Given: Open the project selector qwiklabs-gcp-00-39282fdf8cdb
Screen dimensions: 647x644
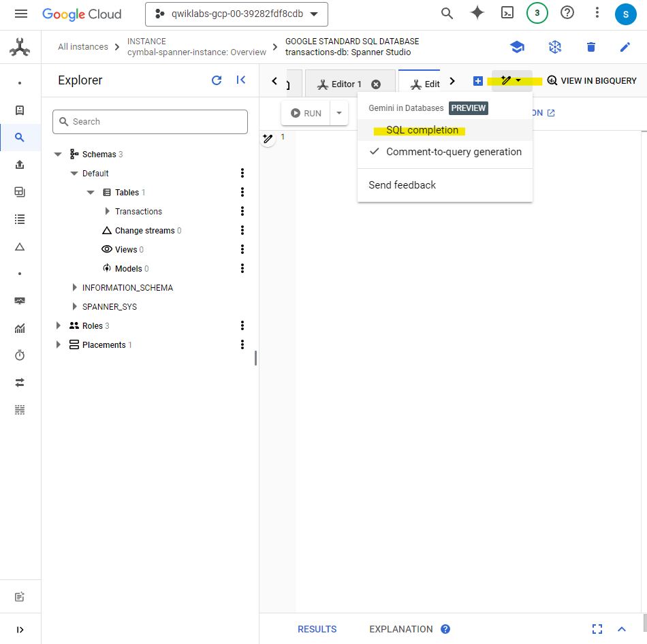Looking at the screenshot, I should (236, 14).
